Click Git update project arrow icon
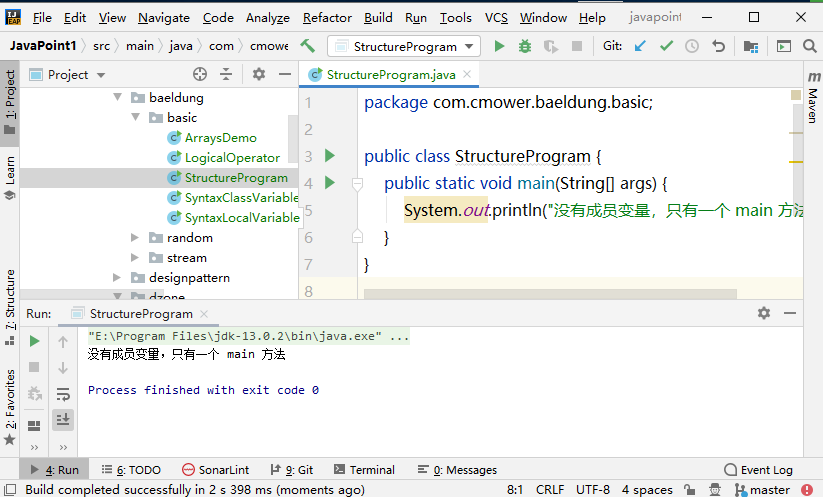This screenshot has width=823, height=497. pyautogui.click(x=640, y=47)
